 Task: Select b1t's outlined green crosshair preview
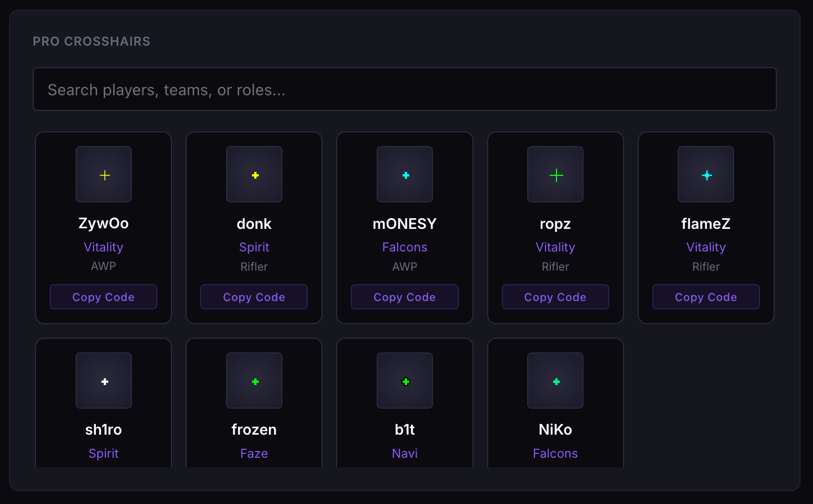405,381
